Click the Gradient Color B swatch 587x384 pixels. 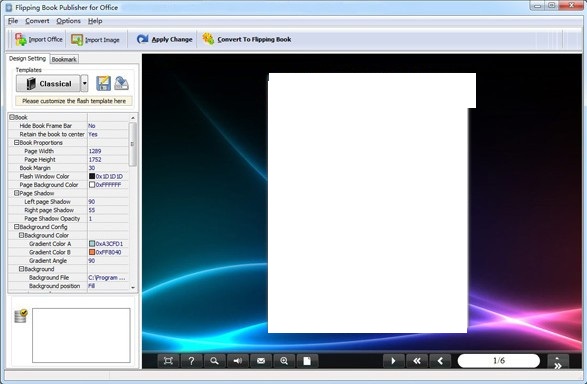(x=92, y=252)
